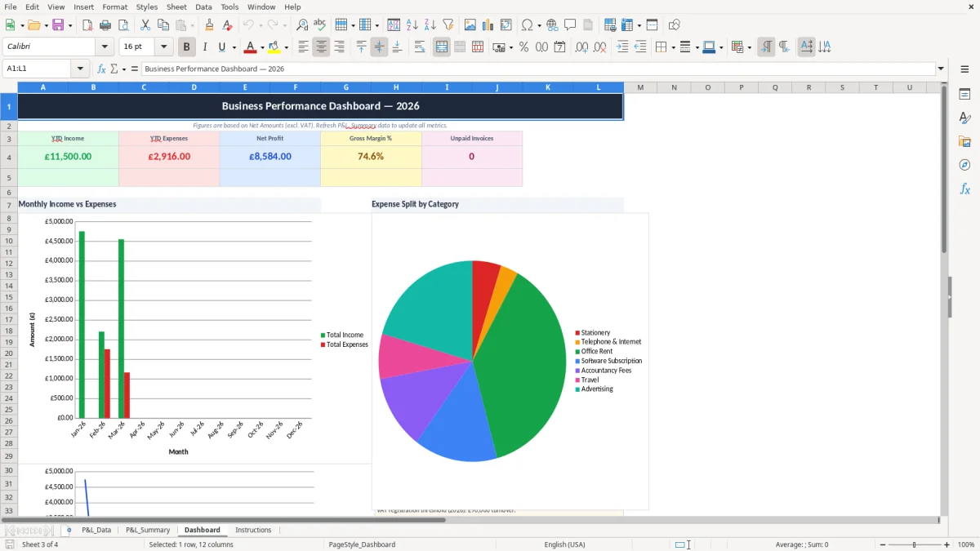
Task: Format cell as date
Action: tap(559, 47)
